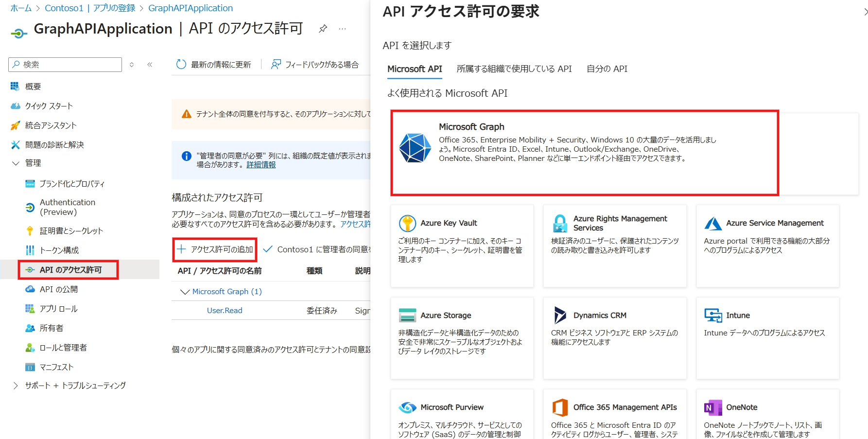Image resolution: width=868 pixels, height=439 pixels.
Task: Open the マニフェスト editor
Action: (54, 367)
